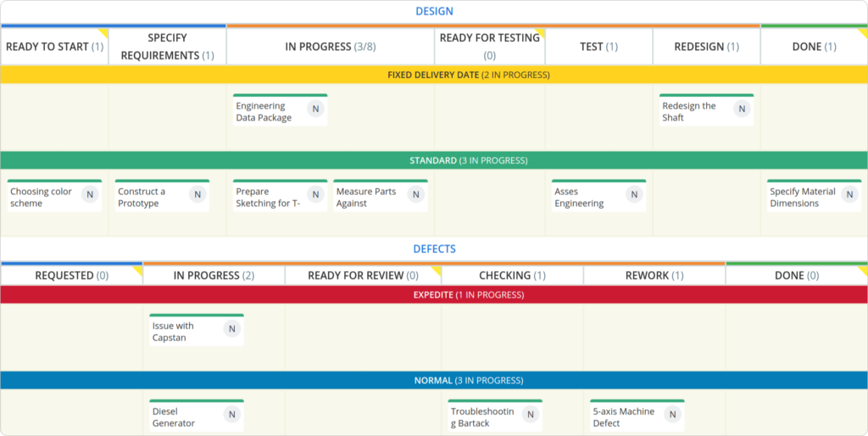The image size is (868, 436).
Task: Click the avatar on Construct a Prototype card
Action: point(198,194)
